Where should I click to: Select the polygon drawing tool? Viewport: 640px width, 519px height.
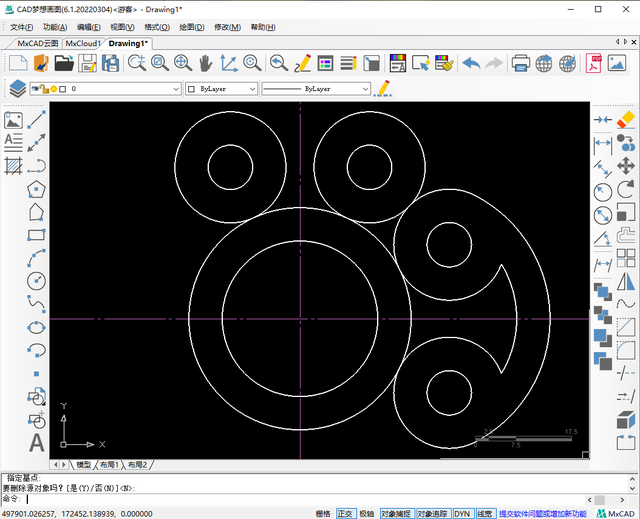[x=37, y=189]
